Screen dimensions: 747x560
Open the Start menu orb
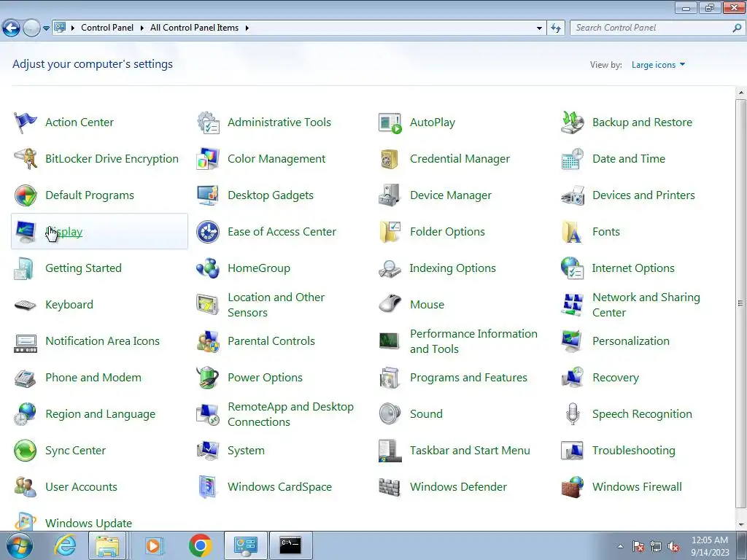click(20, 545)
